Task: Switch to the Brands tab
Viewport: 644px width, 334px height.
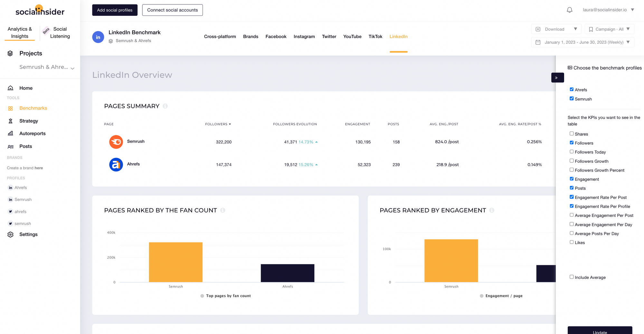Action: [251, 37]
